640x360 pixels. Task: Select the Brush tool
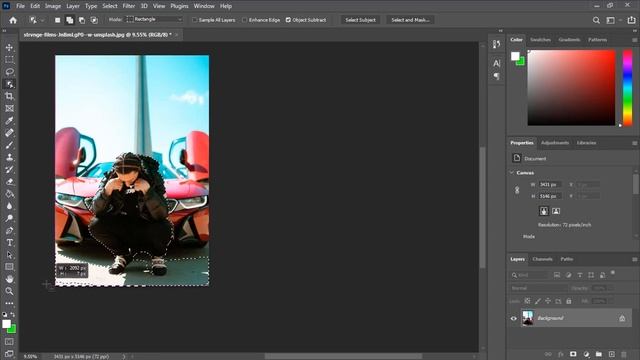pos(9,145)
